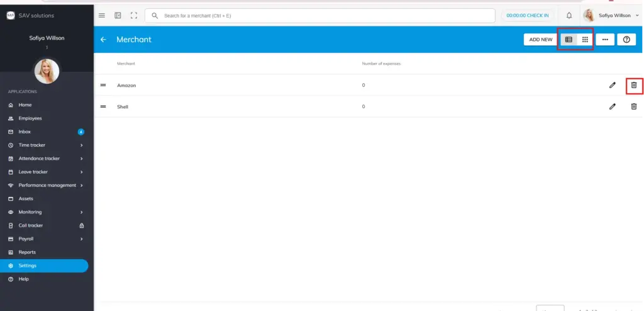Delete the Shell merchant
This screenshot has height=311, width=644.
pos(634,106)
